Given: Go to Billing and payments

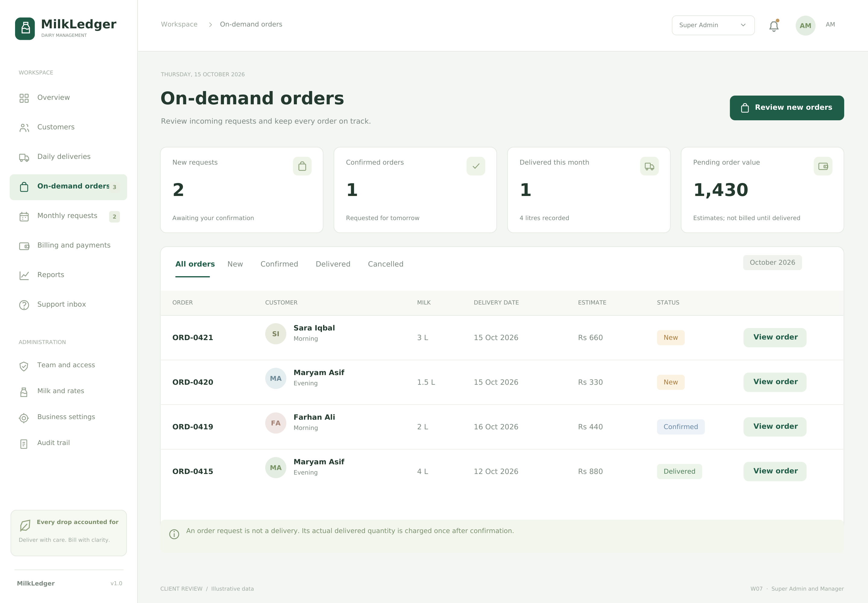Looking at the screenshot, I should 68,246.
